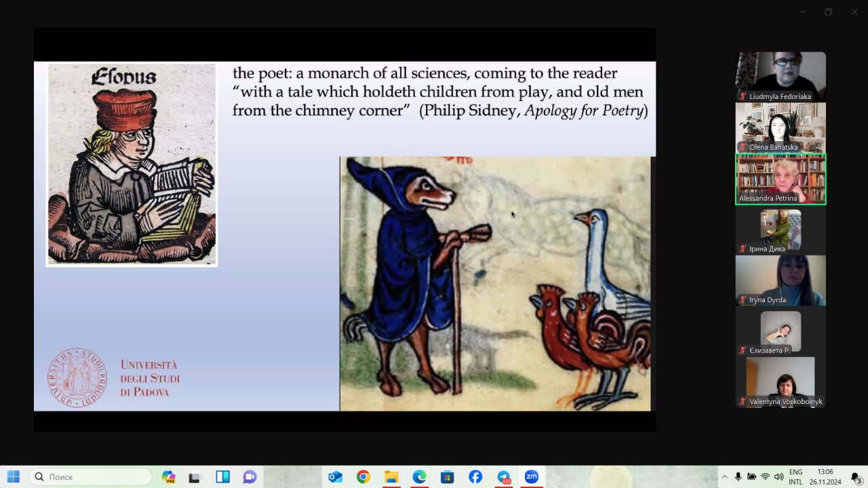
Task: Open Outlook from the taskbar
Action: (335, 477)
